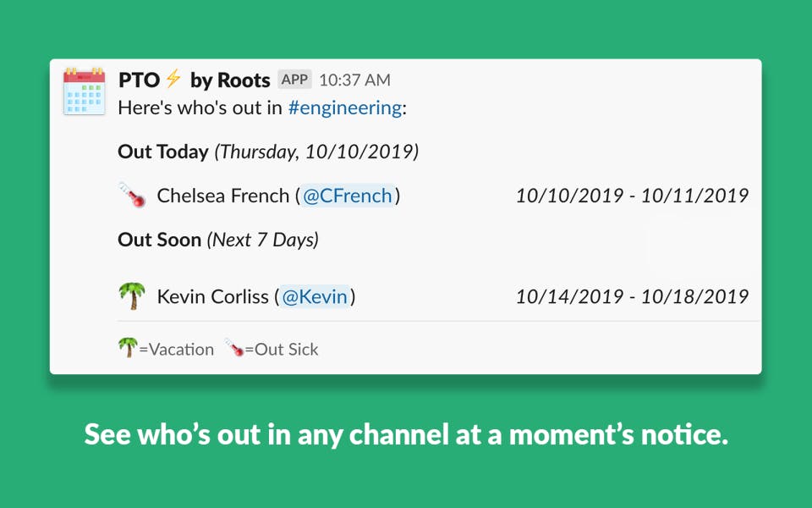This screenshot has width=812, height=508.
Task: Click Chelsea French's date range 10/10/2019 - 10/11/2019
Action: 632,196
